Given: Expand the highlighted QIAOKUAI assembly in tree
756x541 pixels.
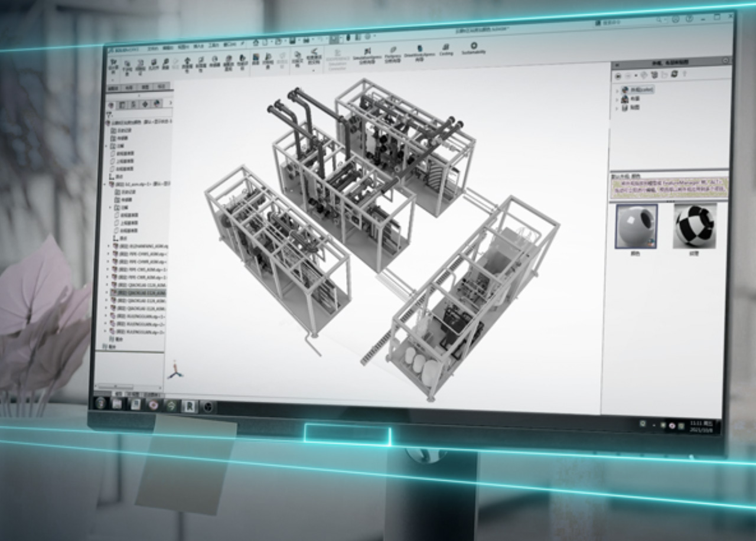Looking at the screenshot, I should coord(107,292).
